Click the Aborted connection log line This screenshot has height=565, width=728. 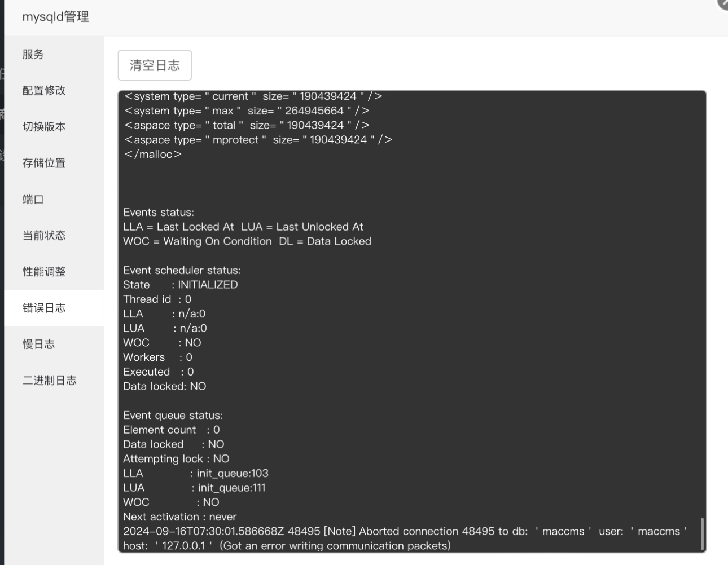click(405, 538)
